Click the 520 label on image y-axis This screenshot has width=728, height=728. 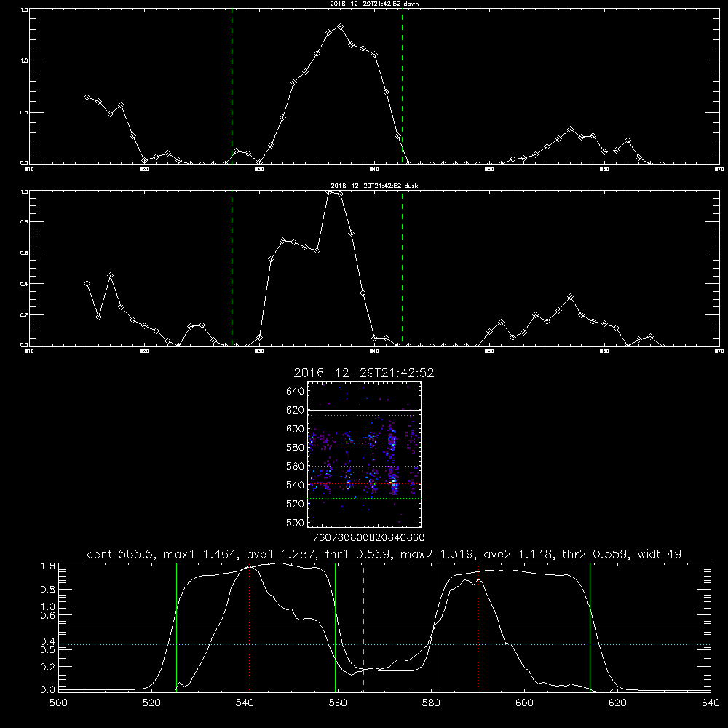coord(296,504)
